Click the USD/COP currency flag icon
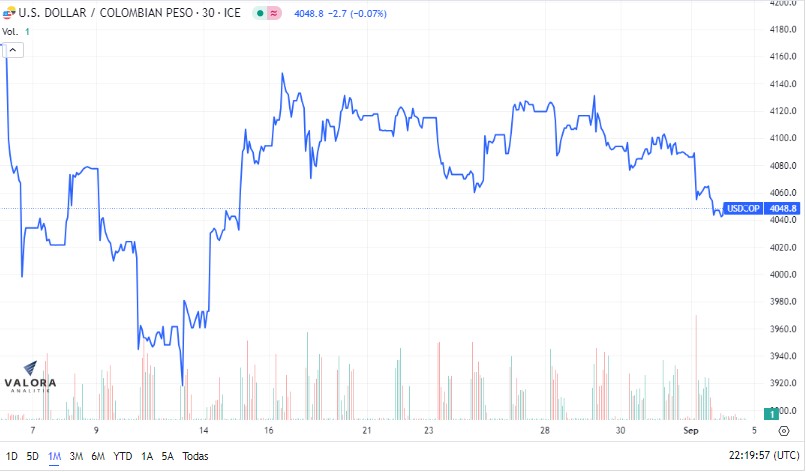 (9, 13)
